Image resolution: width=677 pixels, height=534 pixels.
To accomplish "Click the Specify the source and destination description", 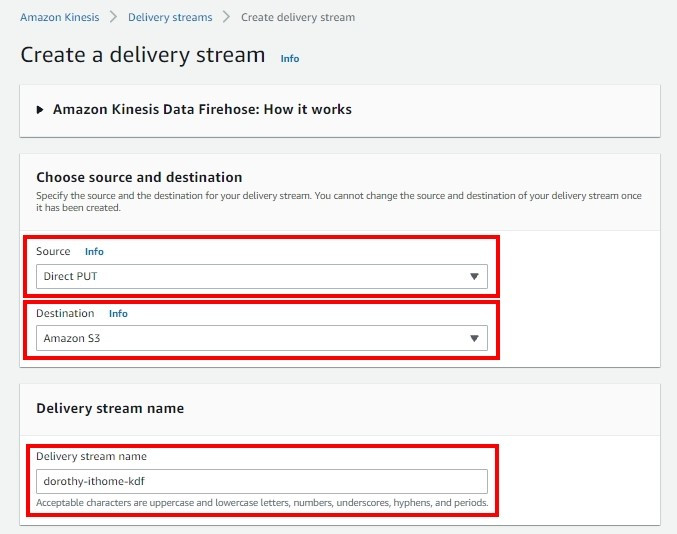I will pos(339,202).
